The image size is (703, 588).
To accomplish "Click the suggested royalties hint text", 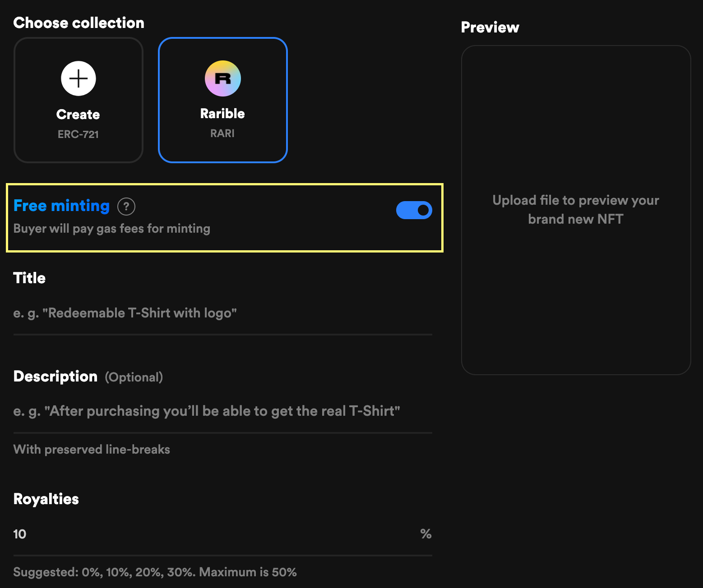I will [155, 572].
